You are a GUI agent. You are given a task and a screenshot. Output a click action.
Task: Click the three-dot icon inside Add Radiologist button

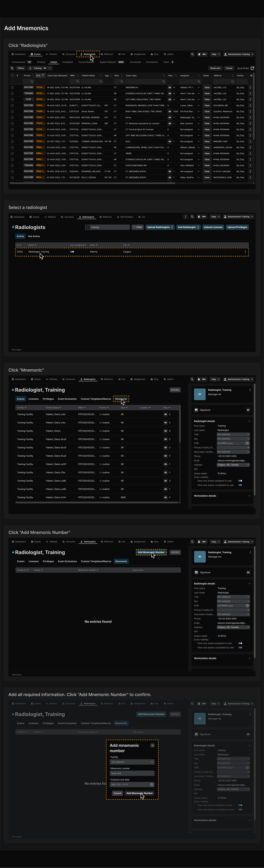click(x=198, y=227)
